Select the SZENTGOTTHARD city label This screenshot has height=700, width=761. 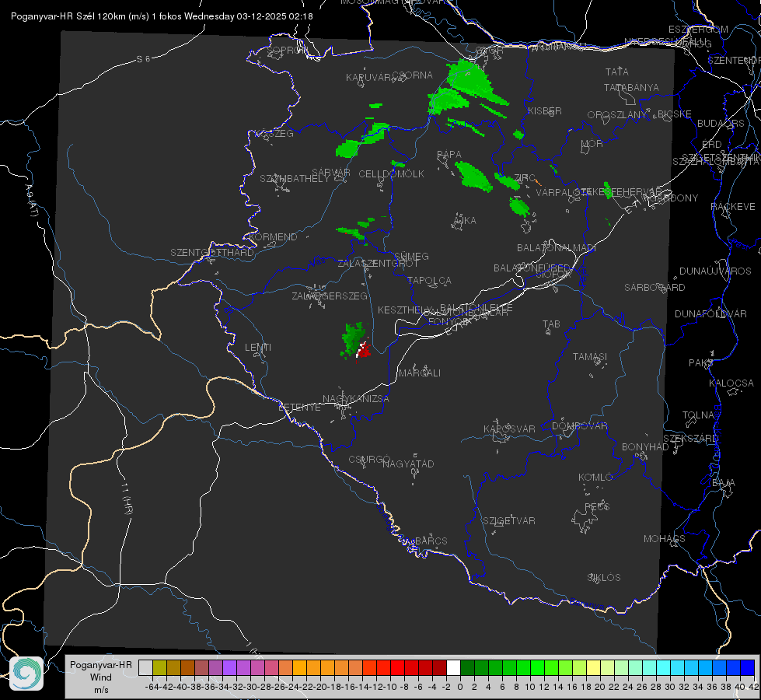click(x=212, y=253)
